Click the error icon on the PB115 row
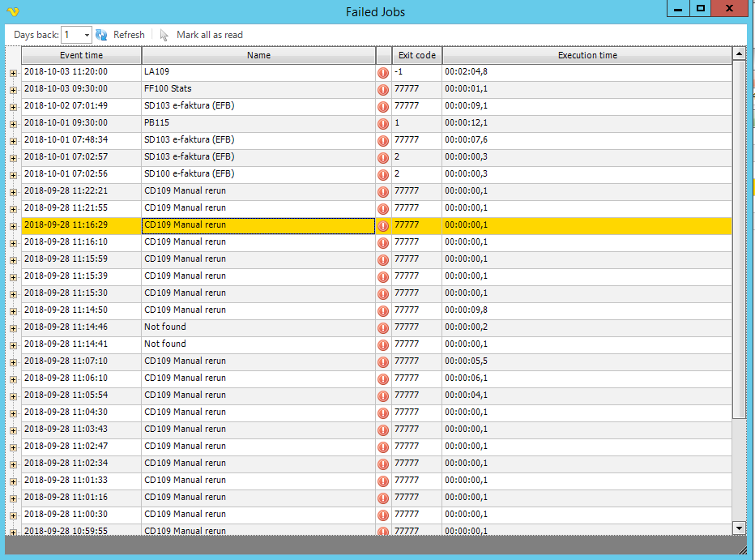The height and width of the screenshot is (560, 755). 383,123
